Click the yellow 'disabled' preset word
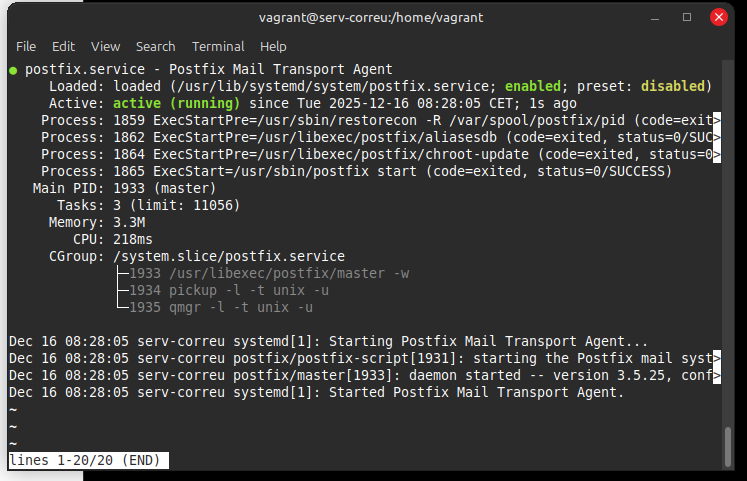 [674, 86]
